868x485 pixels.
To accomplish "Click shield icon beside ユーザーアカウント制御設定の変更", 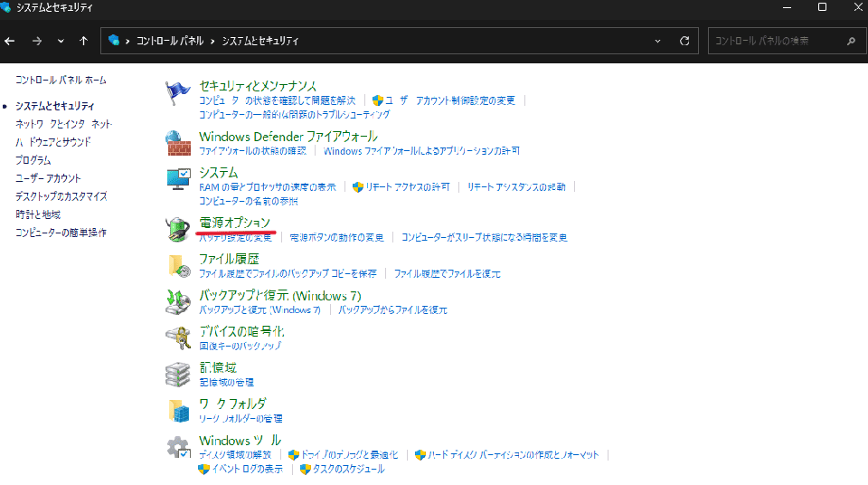I will click(x=378, y=100).
